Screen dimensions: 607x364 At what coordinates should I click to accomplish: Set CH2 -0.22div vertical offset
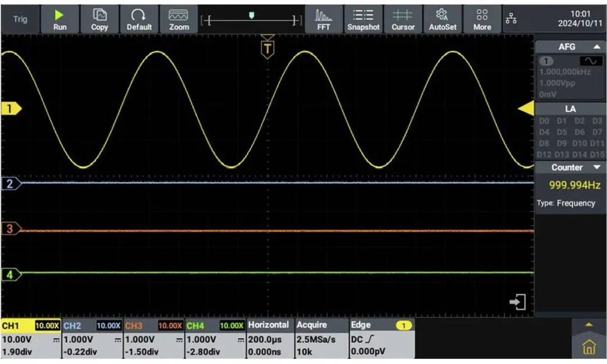pyautogui.click(x=80, y=352)
